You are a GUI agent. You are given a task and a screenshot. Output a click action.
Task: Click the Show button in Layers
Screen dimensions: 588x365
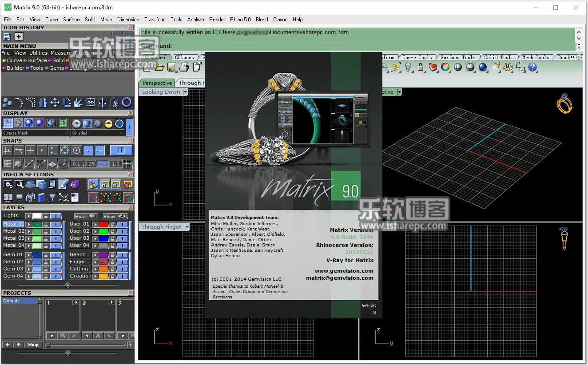point(115,216)
